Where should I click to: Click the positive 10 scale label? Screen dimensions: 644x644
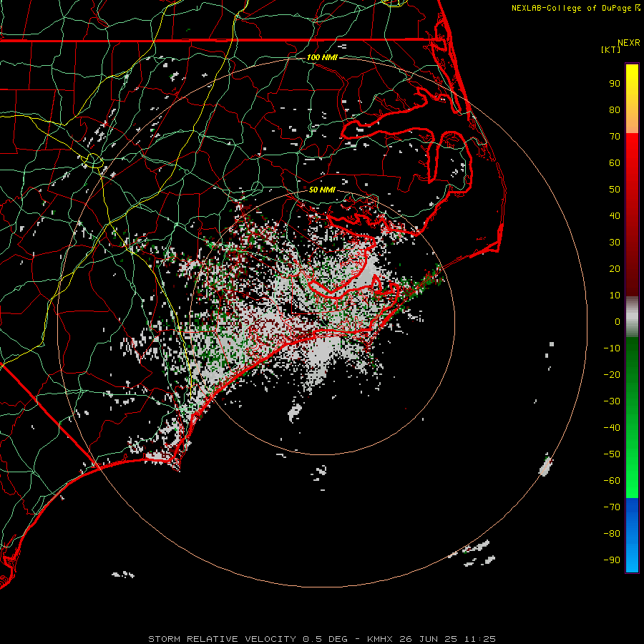coord(615,296)
